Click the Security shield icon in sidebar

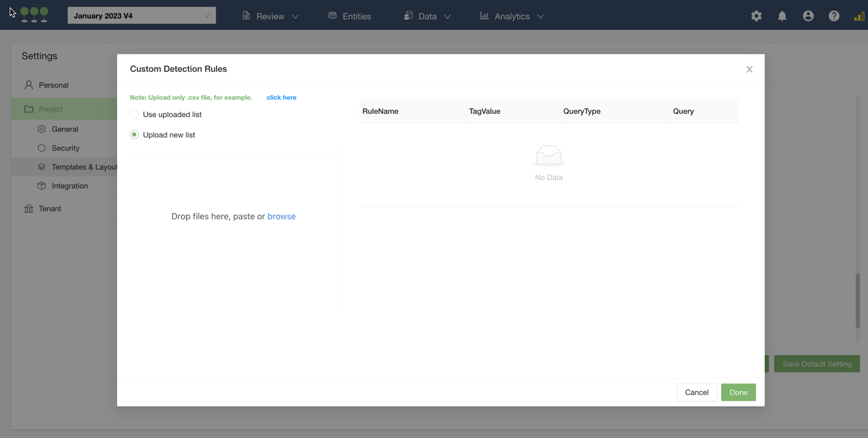click(41, 148)
